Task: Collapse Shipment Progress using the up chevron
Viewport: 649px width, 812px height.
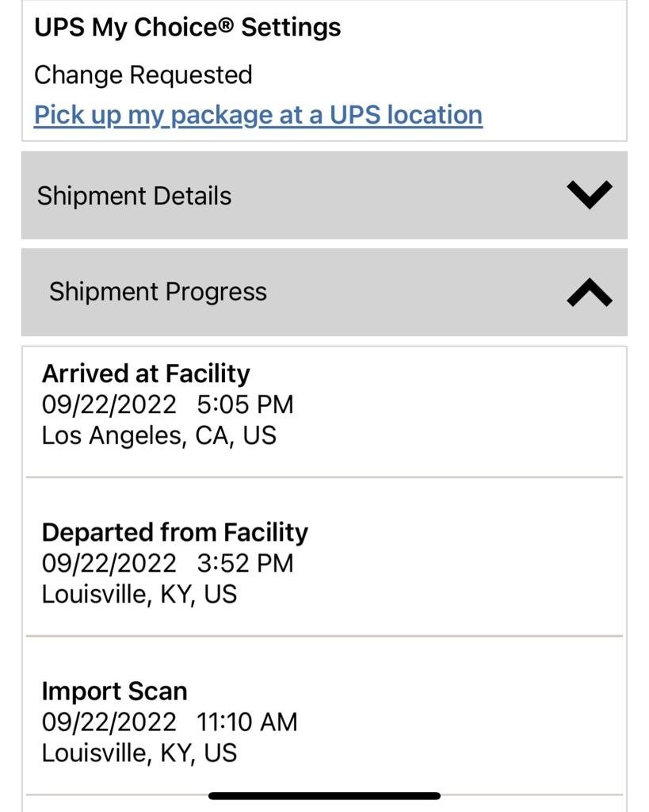Action: 590,293
